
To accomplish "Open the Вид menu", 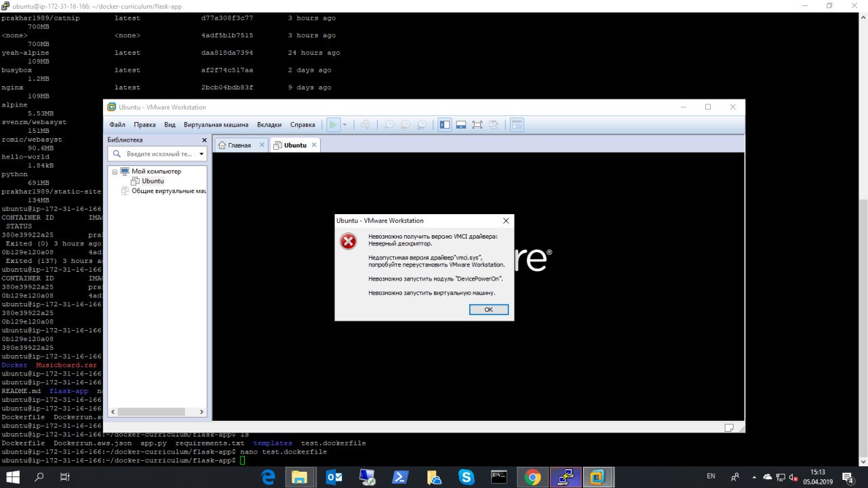I will (x=170, y=125).
